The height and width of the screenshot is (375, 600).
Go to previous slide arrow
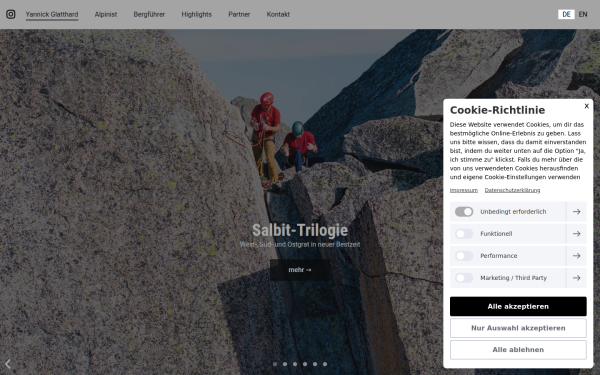(x=8, y=364)
